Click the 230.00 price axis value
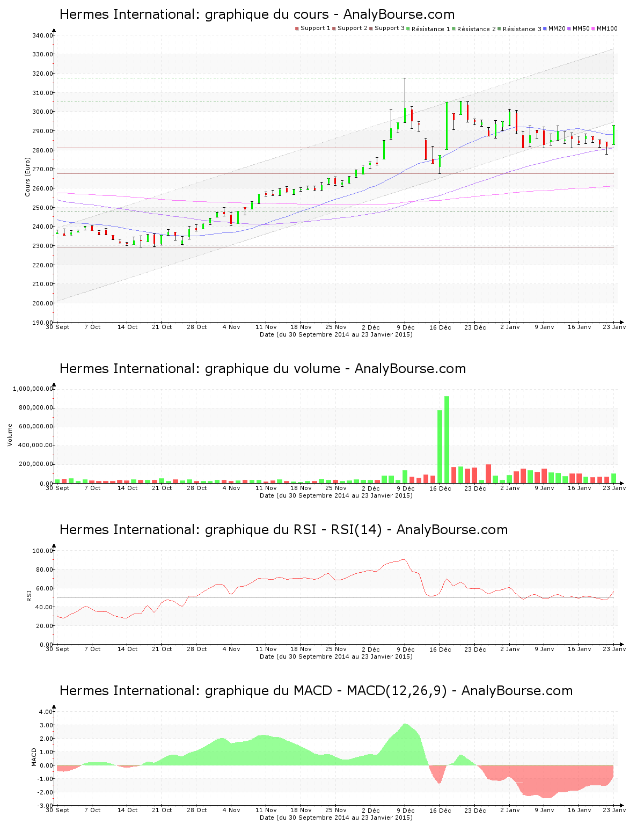 point(43,246)
